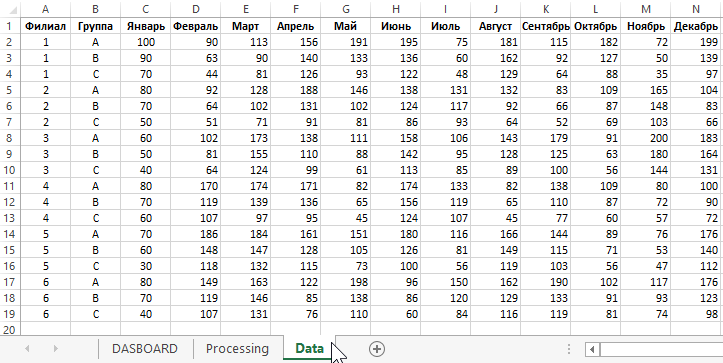This screenshot has width=723, height=363.
Task: Click horizontal scrollbar left arrow
Action: pos(592,349)
